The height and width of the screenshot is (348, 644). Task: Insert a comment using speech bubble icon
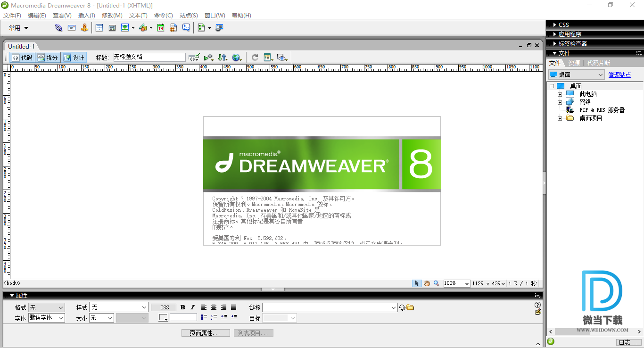[186, 28]
